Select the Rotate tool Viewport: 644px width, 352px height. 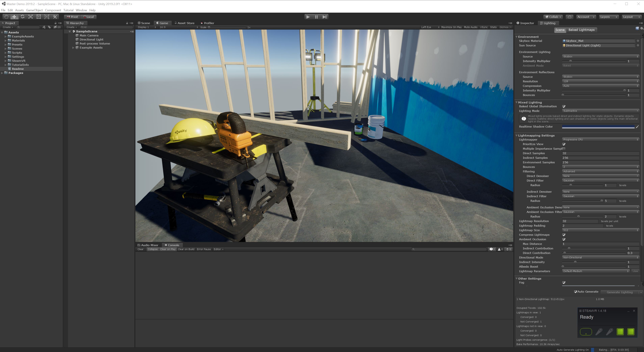(x=22, y=17)
